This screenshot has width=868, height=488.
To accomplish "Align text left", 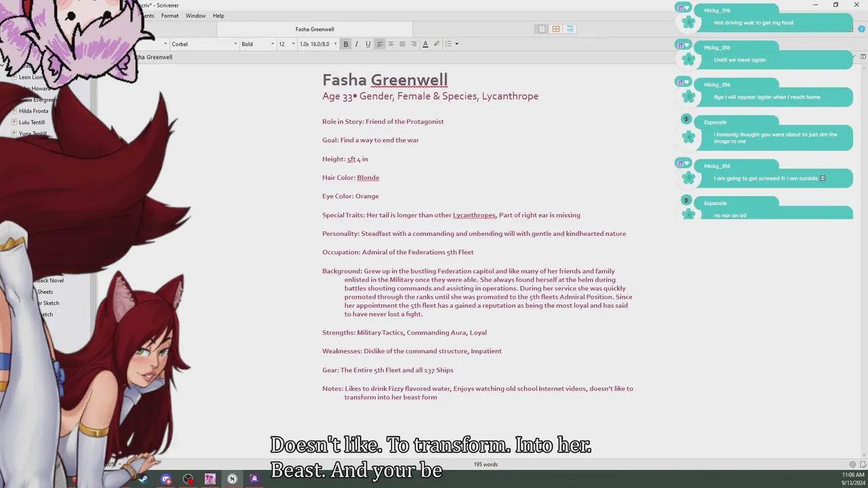I will pyautogui.click(x=380, y=44).
